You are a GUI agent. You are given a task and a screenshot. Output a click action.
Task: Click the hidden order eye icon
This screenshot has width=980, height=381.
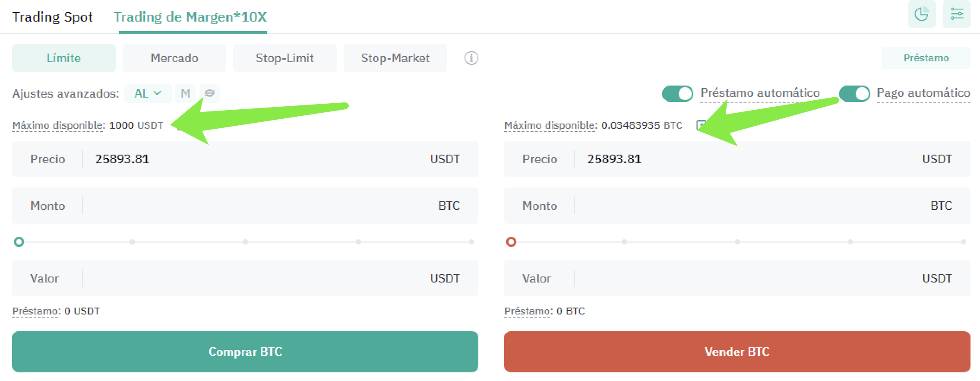tap(210, 93)
